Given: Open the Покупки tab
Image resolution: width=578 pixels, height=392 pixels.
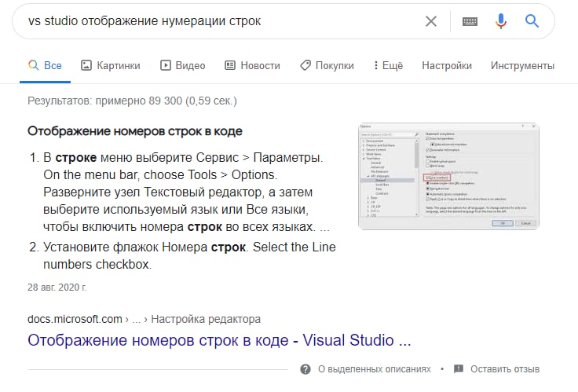Looking at the screenshot, I should 327,66.
